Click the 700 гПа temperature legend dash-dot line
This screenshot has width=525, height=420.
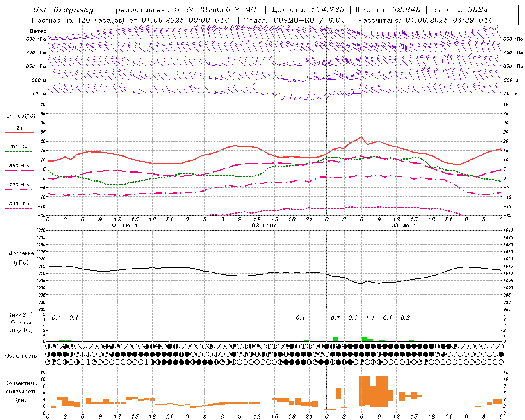click(19, 189)
